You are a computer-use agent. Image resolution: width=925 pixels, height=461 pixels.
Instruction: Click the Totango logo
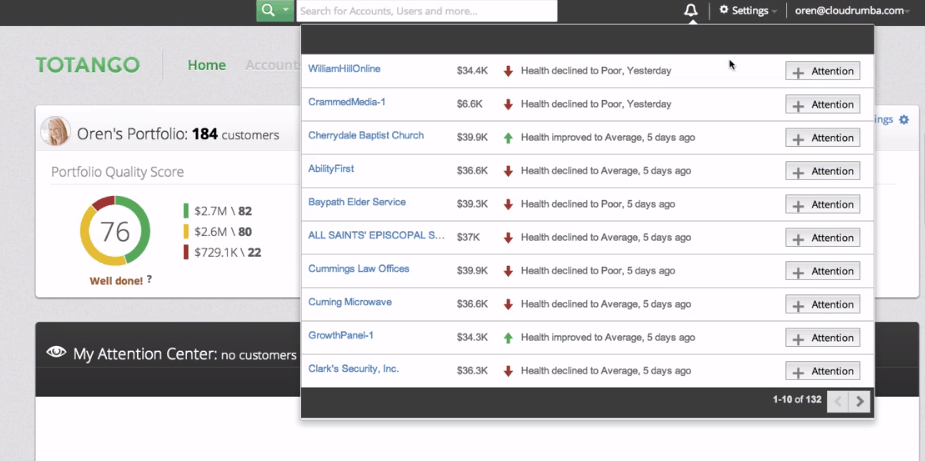click(88, 65)
